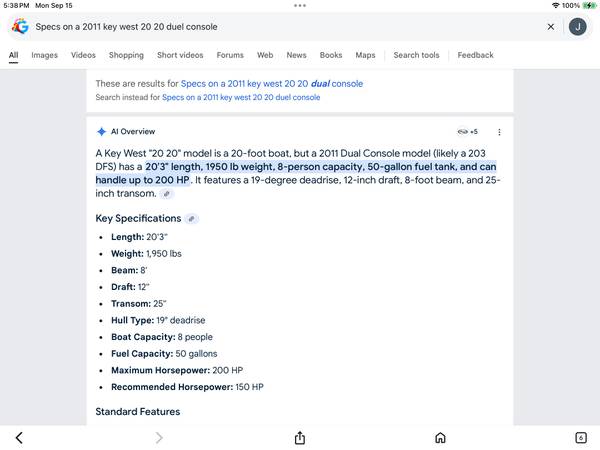Screen dimensions: 600x450
Task: Switch to the Maps tab
Action: click(365, 55)
